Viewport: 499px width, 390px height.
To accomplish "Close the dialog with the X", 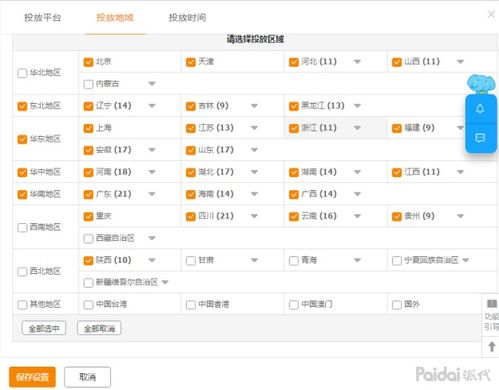I will 491,14.
